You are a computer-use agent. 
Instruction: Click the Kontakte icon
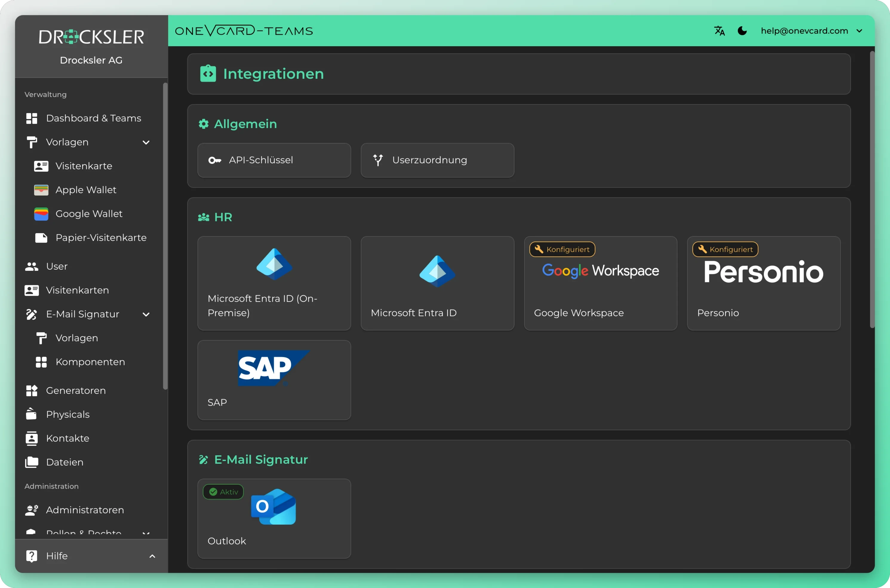tap(31, 438)
